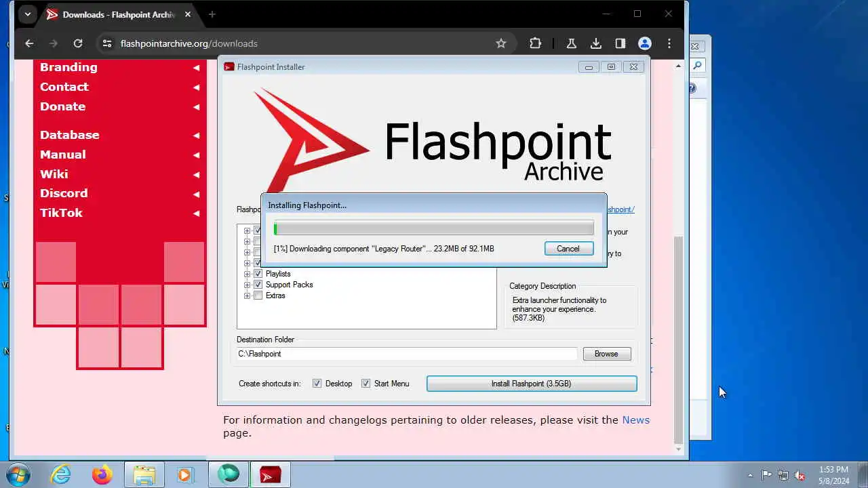Open Contact in site sidebar
This screenshot has width=868, height=488.
point(64,87)
